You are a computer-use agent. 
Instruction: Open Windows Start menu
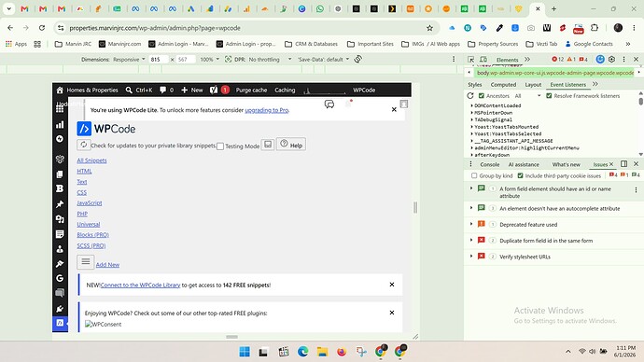[245, 352]
